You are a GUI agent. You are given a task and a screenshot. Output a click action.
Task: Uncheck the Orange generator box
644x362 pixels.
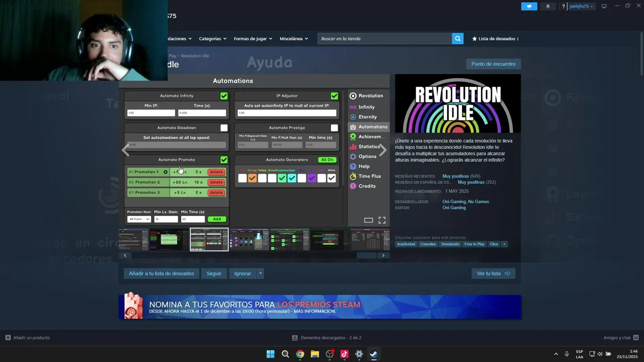[252, 178]
